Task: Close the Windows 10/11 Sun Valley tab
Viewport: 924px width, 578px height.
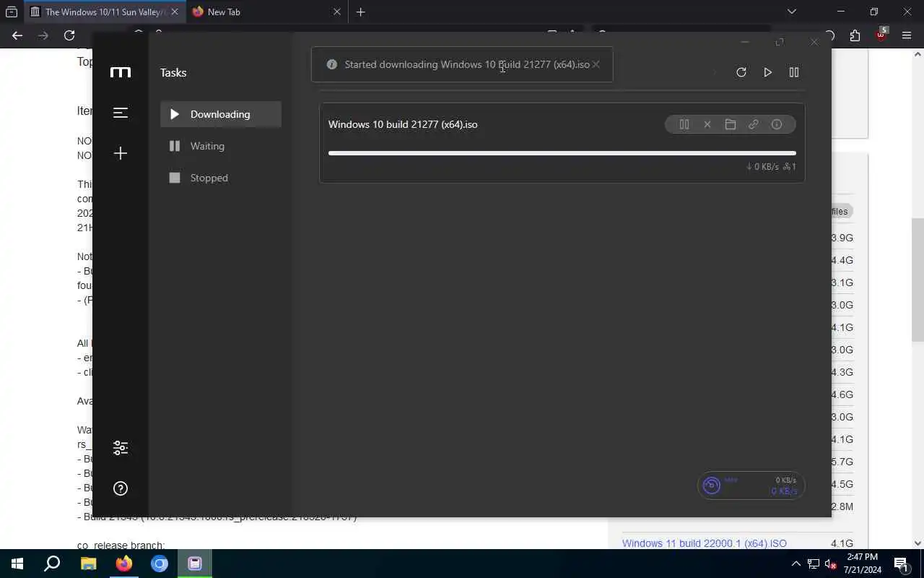Action: click(x=174, y=12)
